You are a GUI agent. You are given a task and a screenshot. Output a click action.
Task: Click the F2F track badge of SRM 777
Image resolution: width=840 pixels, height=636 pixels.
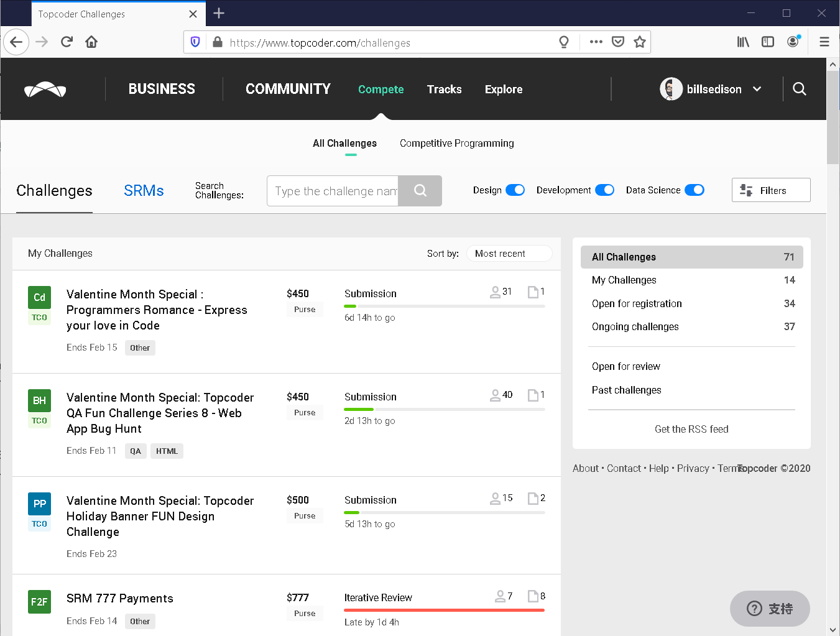tap(39, 602)
